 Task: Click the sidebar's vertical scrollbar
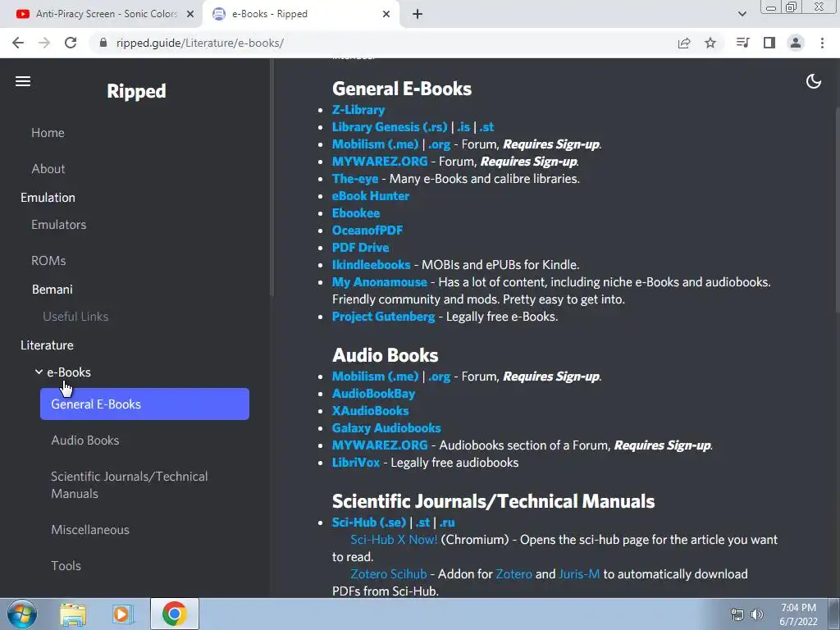click(x=272, y=177)
